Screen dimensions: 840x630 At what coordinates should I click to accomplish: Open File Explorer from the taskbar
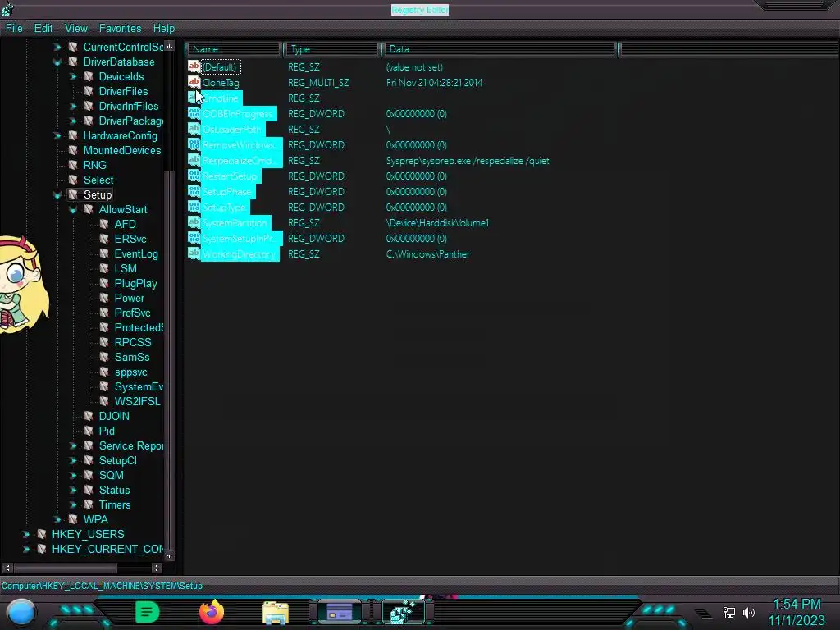pos(276,612)
